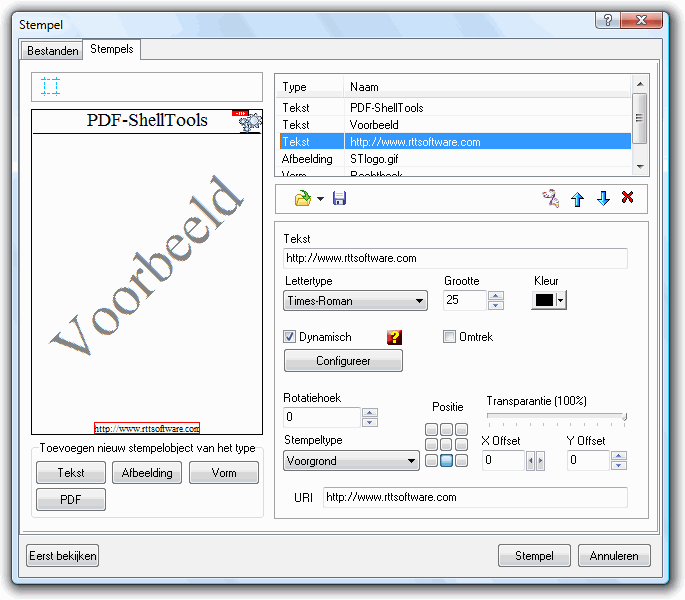Select the http://www.rttsoftware.com list row
The width and height of the screenshot is (685, 600).
click(x=454, y=142)
